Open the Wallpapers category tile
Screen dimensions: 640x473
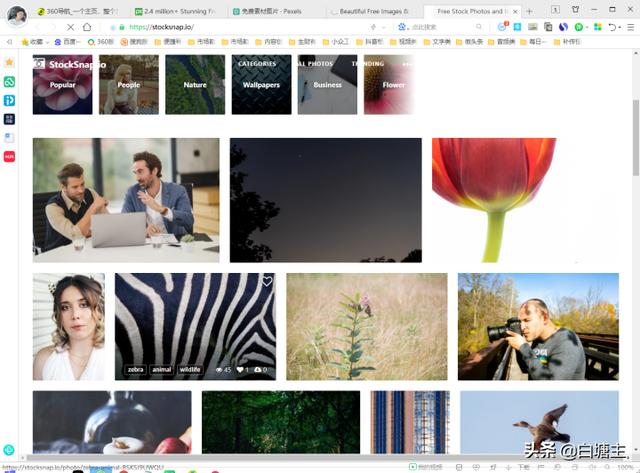261,84
